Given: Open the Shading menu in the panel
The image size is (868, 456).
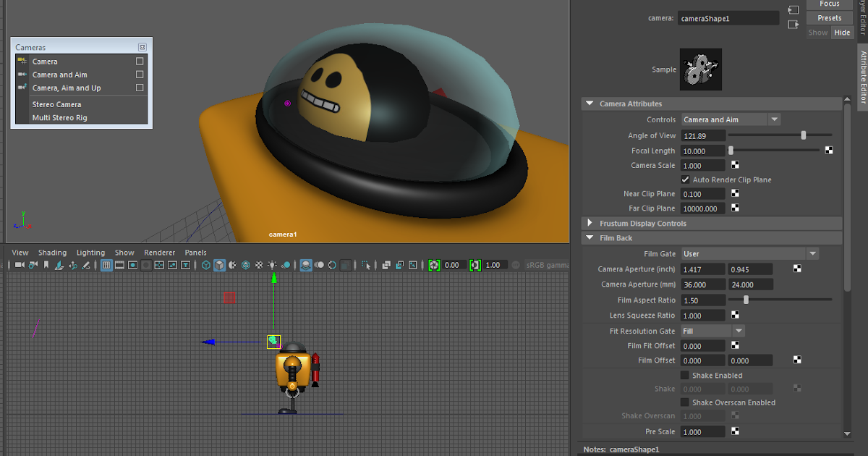Looking at the screenshot, I should point(51,253).
